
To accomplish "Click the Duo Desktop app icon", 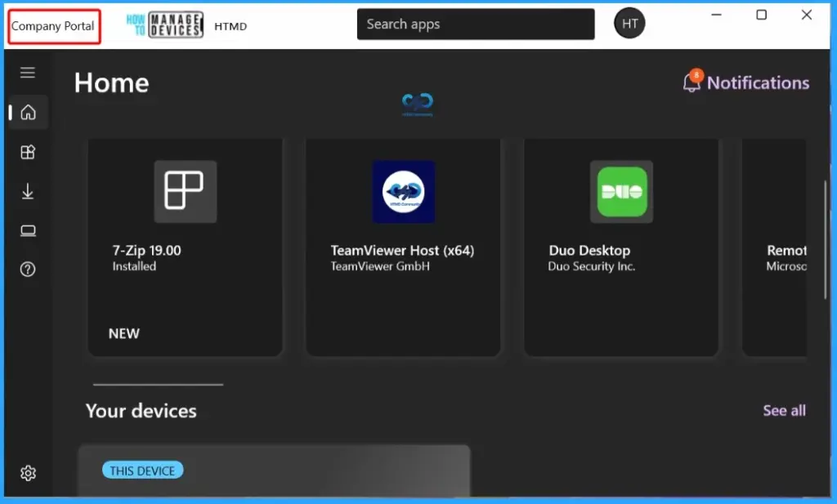I will pos(621,191).
